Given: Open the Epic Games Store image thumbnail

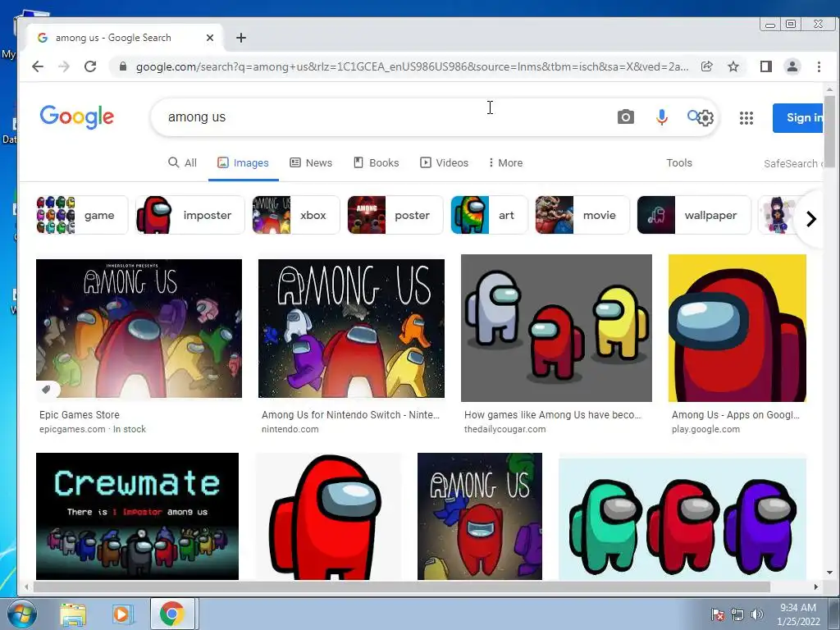Looking at the screenshot, I should coord(139,328).
